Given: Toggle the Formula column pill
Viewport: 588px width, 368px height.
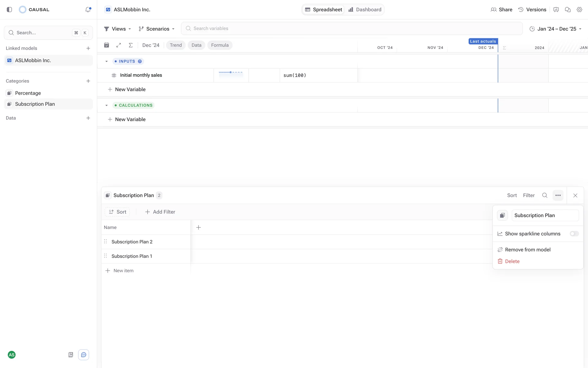Looking at the screenshot, I should click(x=220, y=45).
